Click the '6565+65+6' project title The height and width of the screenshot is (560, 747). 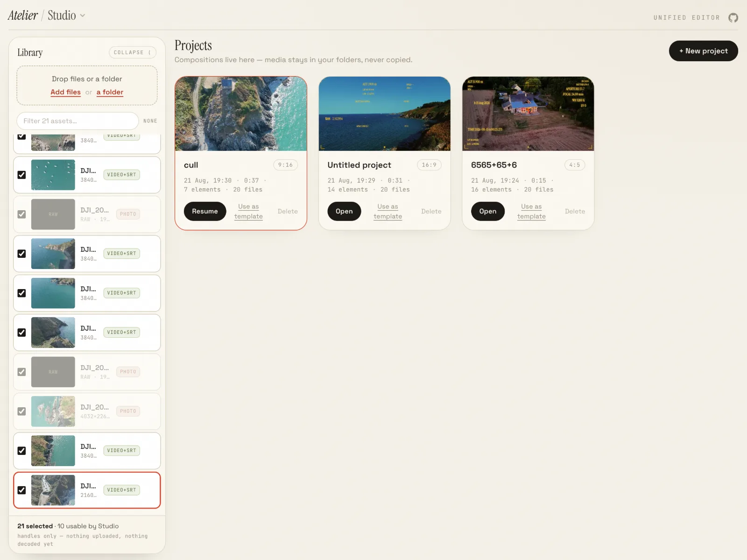[494, 165]
